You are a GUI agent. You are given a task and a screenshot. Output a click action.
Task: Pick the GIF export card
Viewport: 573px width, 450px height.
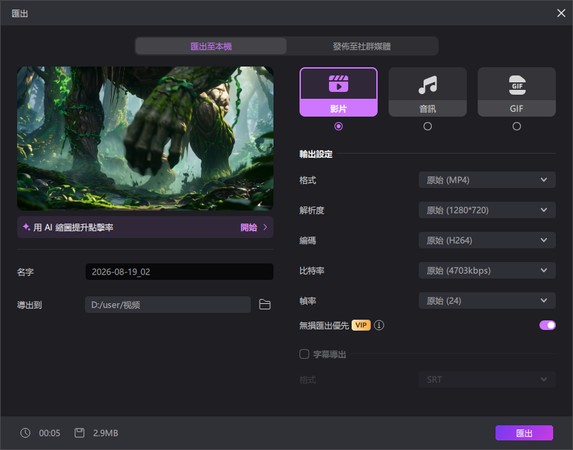point(517,92)
